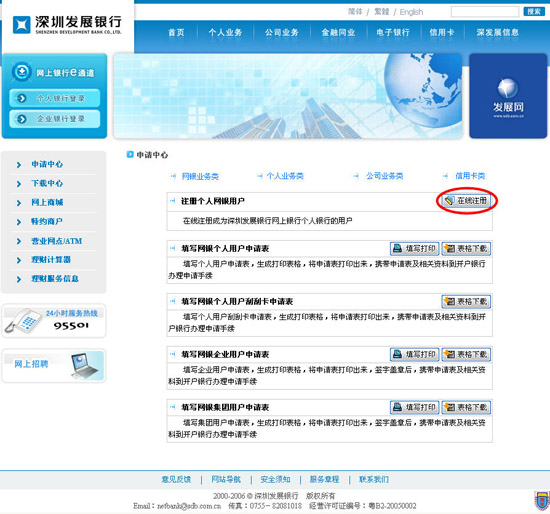The image size is (550, 514).
Task: Click the 网站导航 footer link
Action: tap(226, 479)
